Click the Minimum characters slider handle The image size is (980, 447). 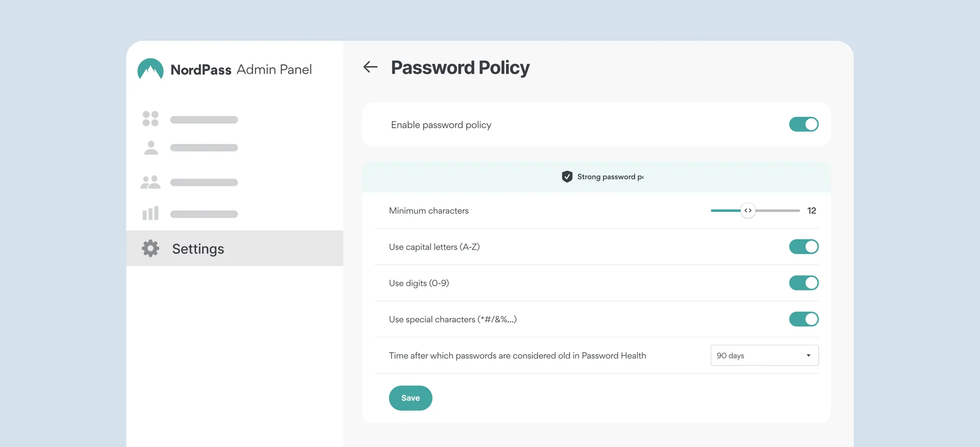(x=748, y=210)
